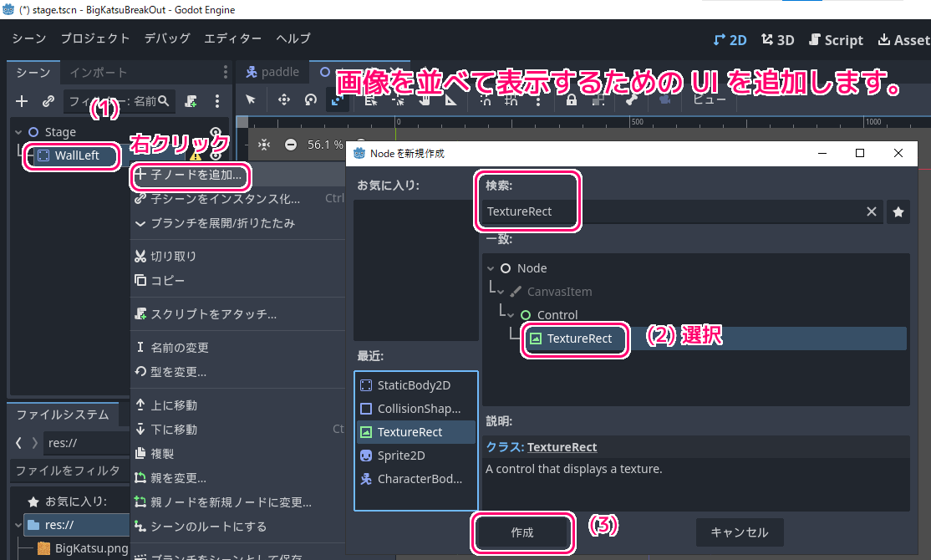Click the center view icon in the viewport
Image resolution: width=931 pixels, height=560 pixels.
(x=264, y=145)
